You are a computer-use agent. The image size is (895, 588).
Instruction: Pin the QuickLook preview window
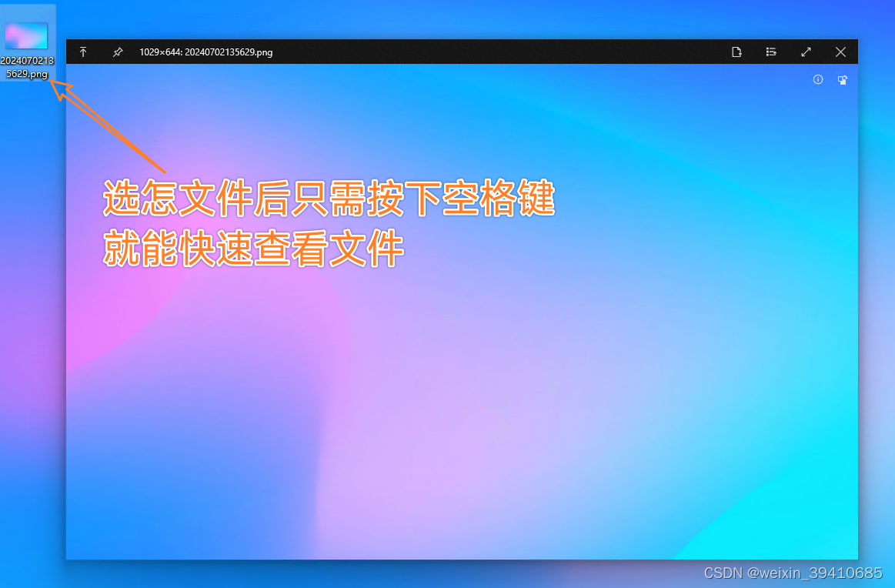118,52
